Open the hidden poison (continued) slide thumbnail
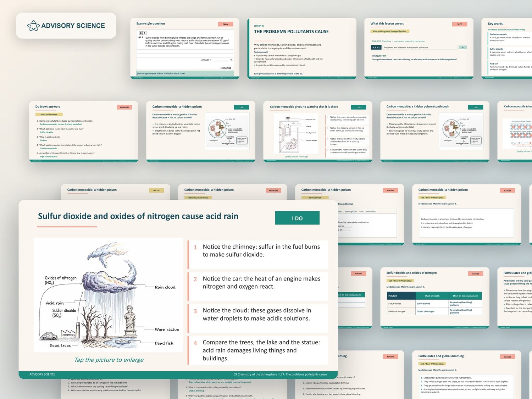Screen dimensions: 532x399 tap(435, 132)
